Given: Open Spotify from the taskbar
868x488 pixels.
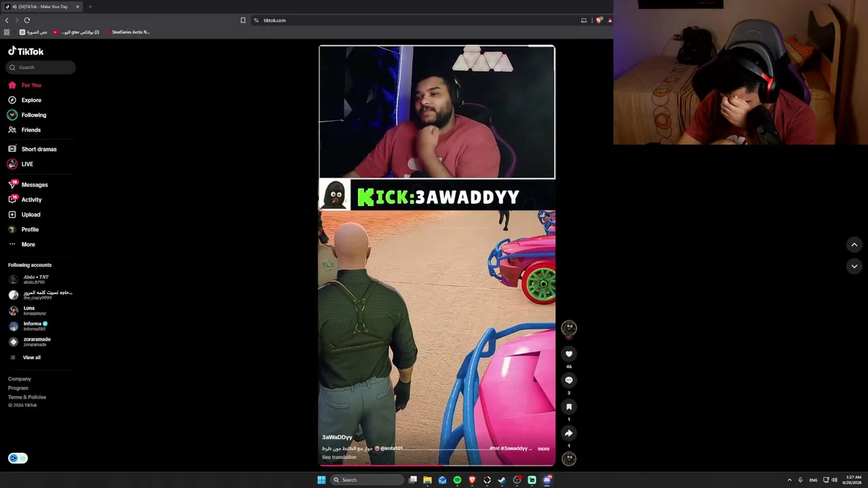Looking at the screenshot, I should click(x=457, y=480).
